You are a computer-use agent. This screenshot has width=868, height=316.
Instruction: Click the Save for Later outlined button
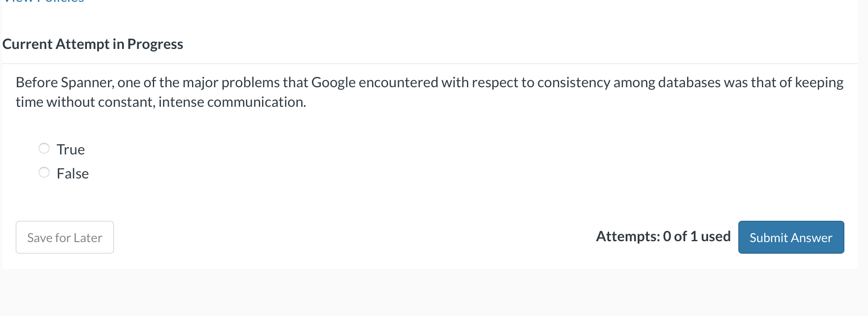pyautogui.click(x=64, y=237)
